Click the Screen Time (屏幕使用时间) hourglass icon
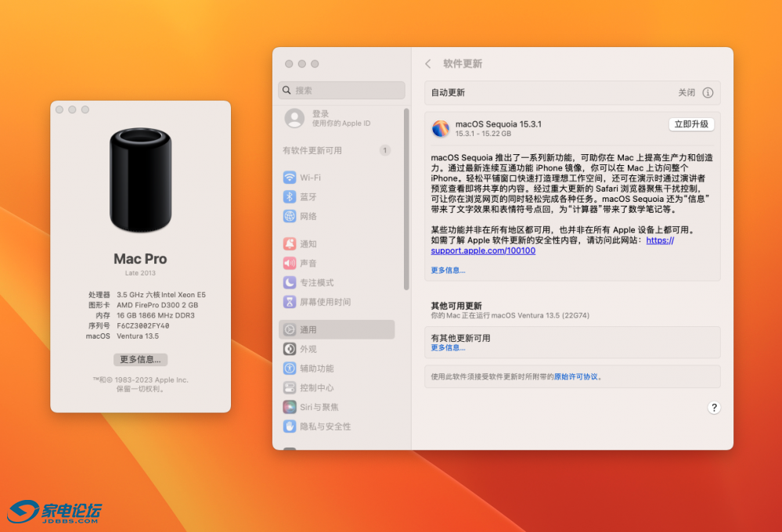782x532 pixels. 290,302
